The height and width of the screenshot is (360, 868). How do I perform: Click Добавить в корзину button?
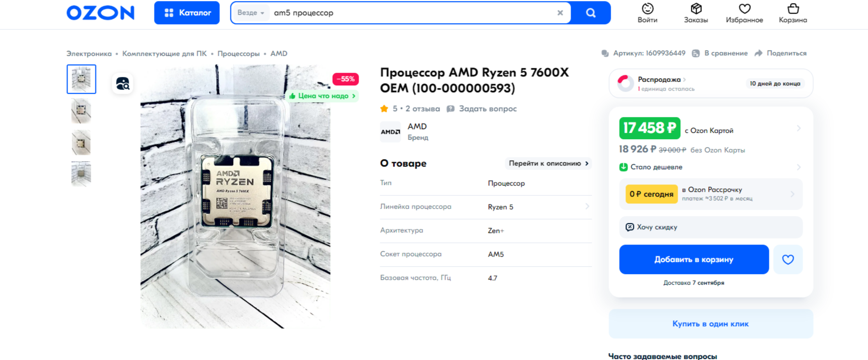point(694,259)
